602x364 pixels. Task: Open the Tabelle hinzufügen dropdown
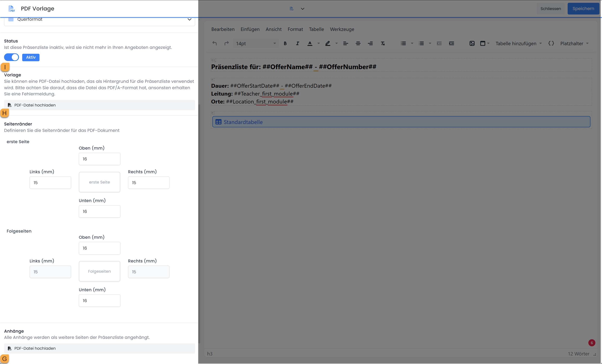[518, 44]
